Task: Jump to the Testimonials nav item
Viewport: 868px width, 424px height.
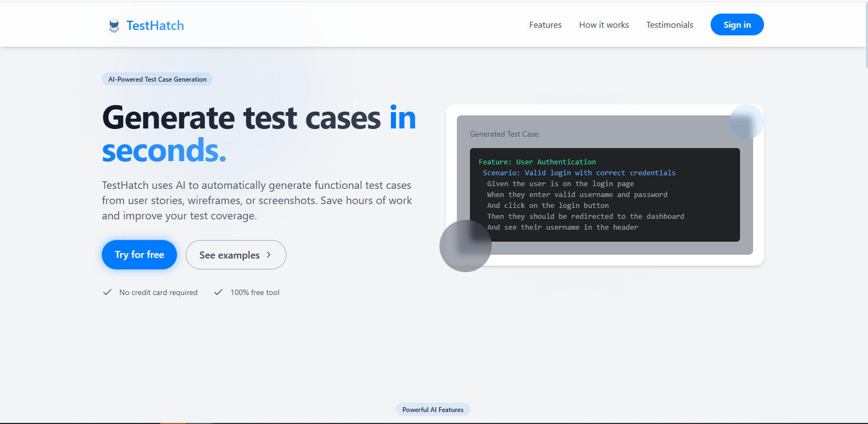Action: click(669, 25)
